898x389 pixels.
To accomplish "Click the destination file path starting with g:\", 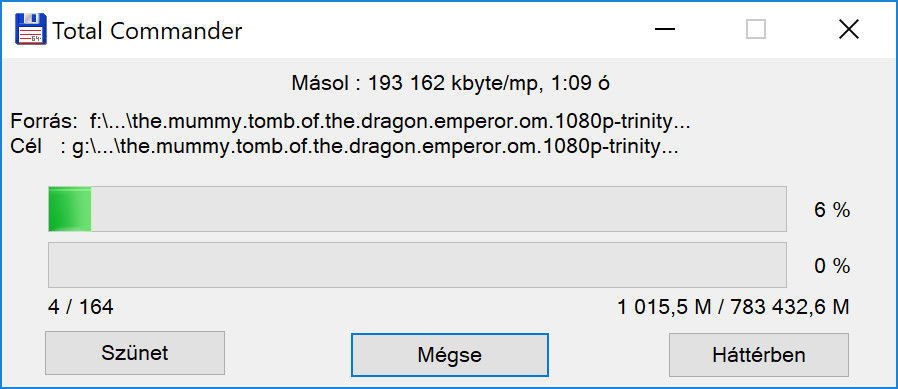I will pyautogui.click(x=375, y=147).
